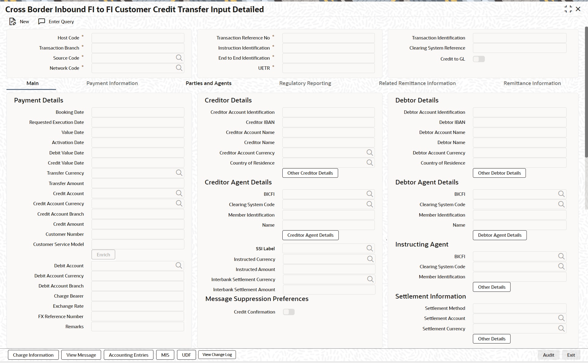Open the Interbank Settlement Currency lookup
The image size is (588, 364).
[x=370, y=279]
